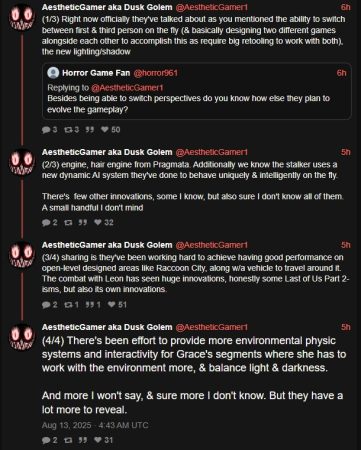This screenshot has width=361, height=450.
Task: Click reply icon on the 1/3 tweet
Action: 46,130
